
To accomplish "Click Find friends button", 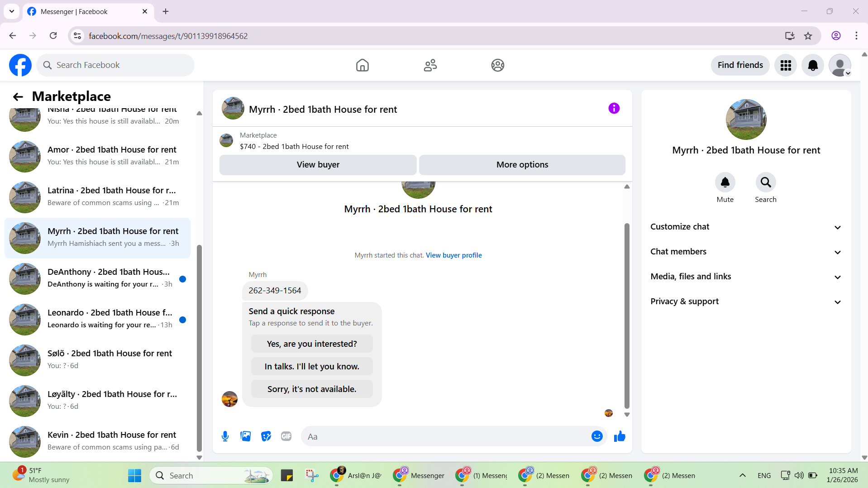I will 740,65.
